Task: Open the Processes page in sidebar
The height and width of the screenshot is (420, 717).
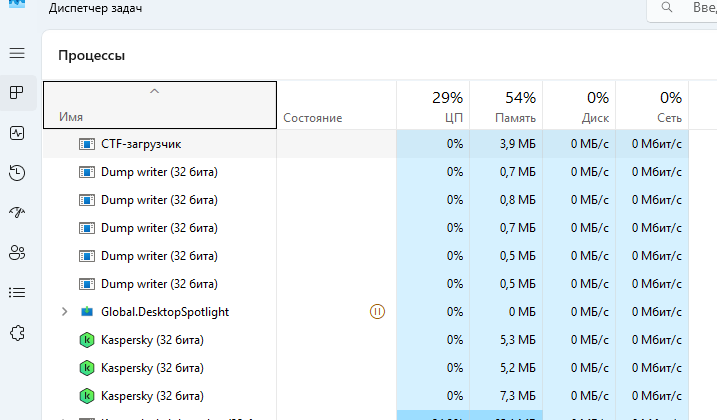Action: tap(17, 93)
